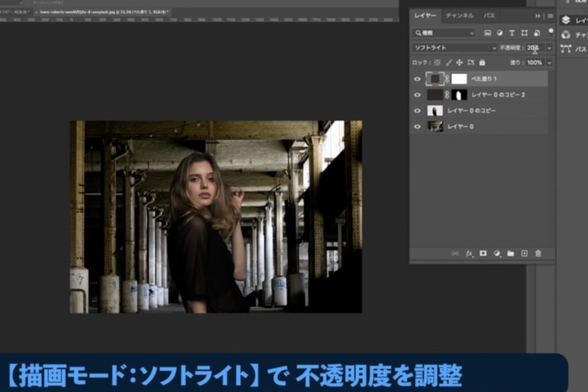Switch to the パス tab
The width and height of the screenshot is (588, 392).
[489, 15]
